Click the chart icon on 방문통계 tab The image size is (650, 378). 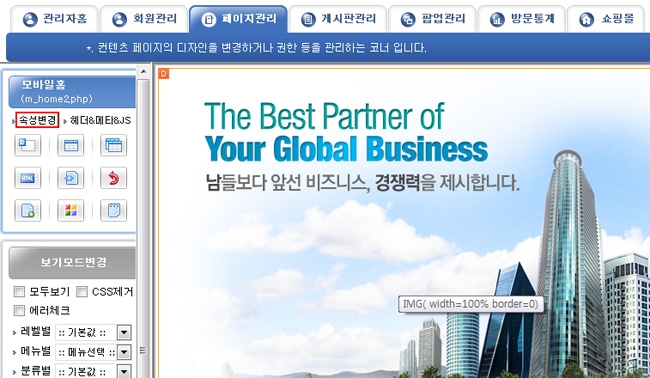497,19
